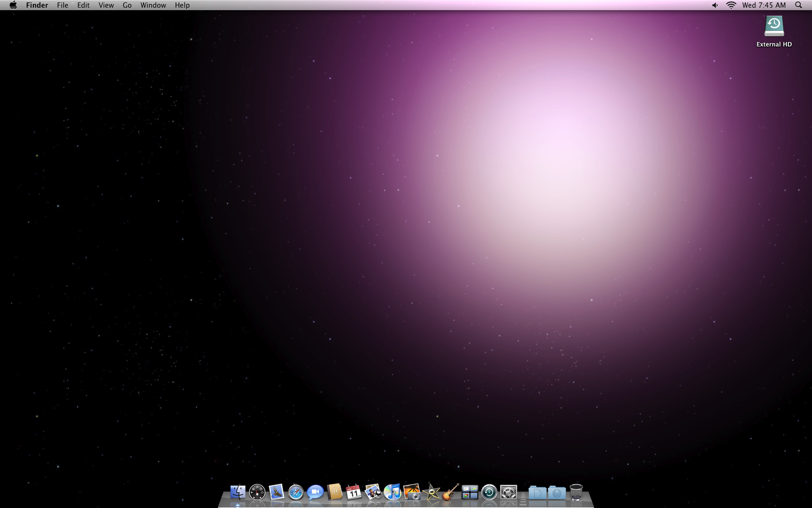The height and width of the screenshot is (508, 812).
Task: Open the Window menu
Action: point(153,5)
